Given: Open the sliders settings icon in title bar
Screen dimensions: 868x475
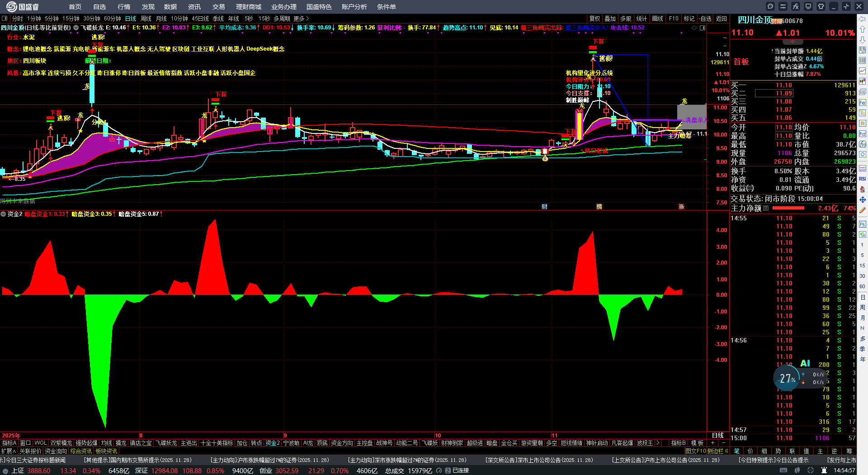Looking at the screenshot, I should (783, 6).
